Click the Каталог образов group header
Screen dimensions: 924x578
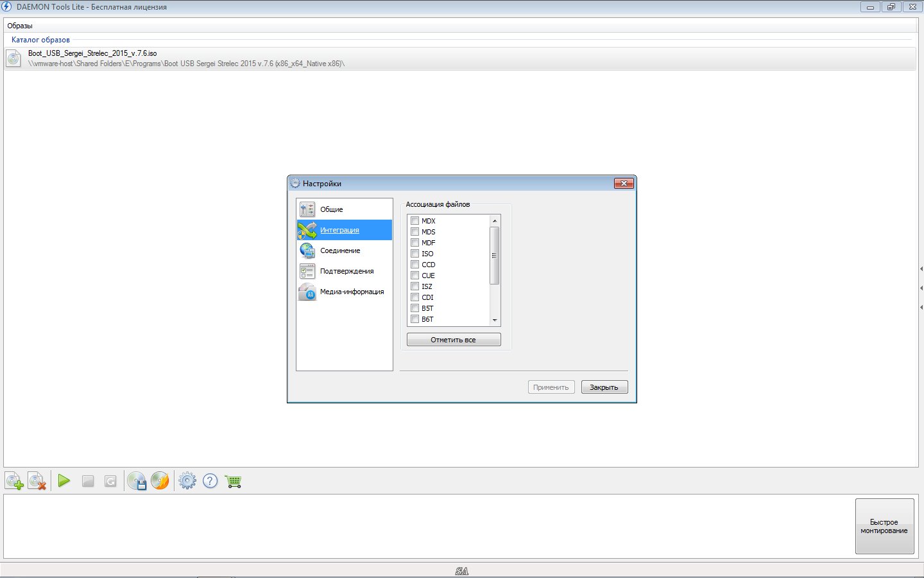[40, 40]
